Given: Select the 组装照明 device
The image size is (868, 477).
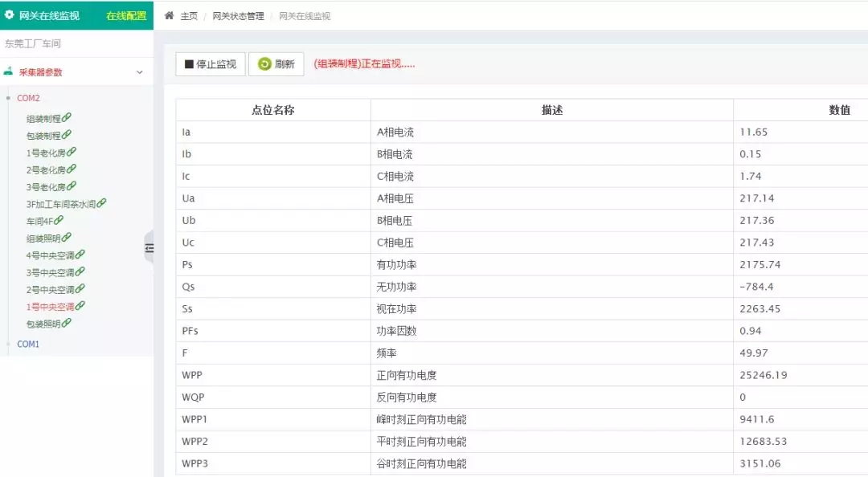Looking at the screenshot, I should point(44,238).
